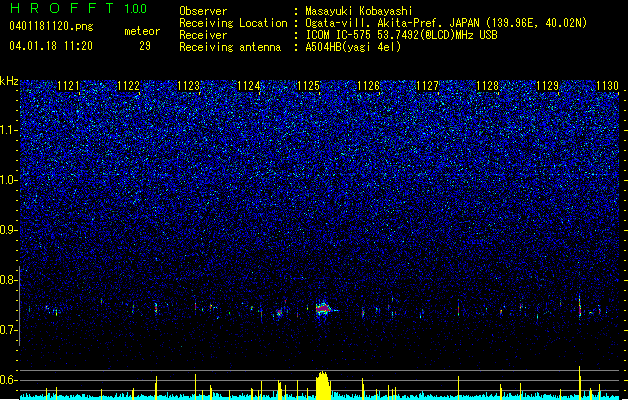Click the 1.0 frequency axis label
The width and height of the screenshot is (629, 400).
9,180
